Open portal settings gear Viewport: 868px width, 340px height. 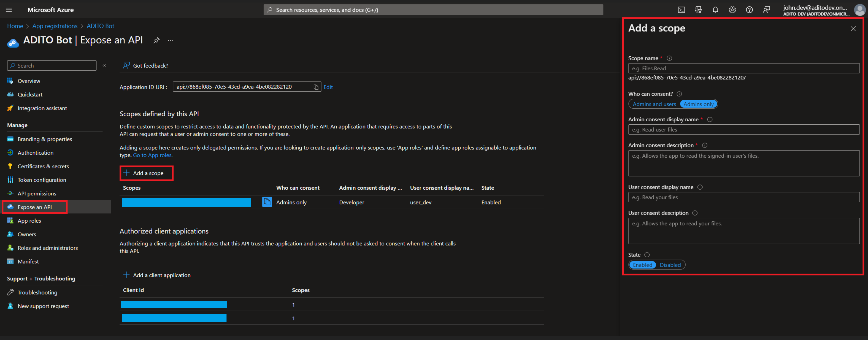(x=732, y=10)
